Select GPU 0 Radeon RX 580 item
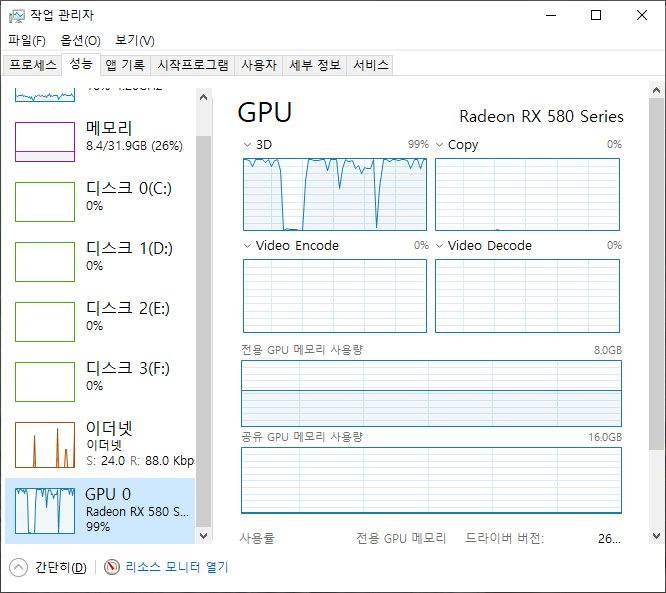Viewport: 666px width, 593px height. [x=100, y=511]
